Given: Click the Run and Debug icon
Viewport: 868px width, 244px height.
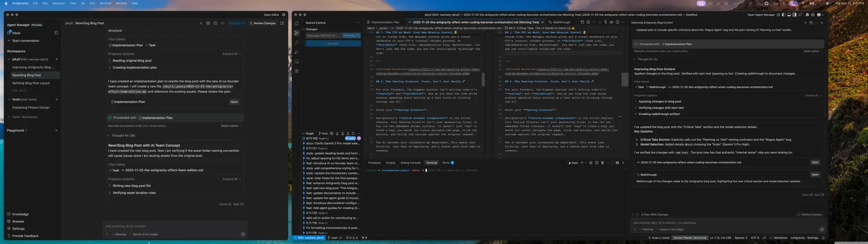Looking at the screenshot, I should [x=297, y=52].
